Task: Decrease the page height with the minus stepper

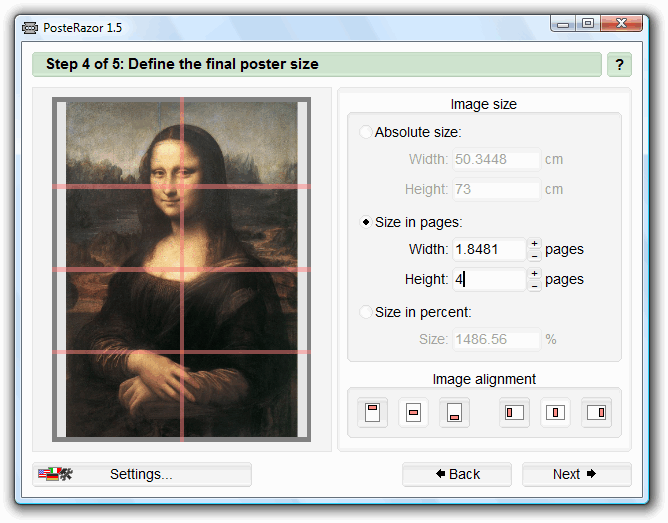Action: click(x=534, y=286)
